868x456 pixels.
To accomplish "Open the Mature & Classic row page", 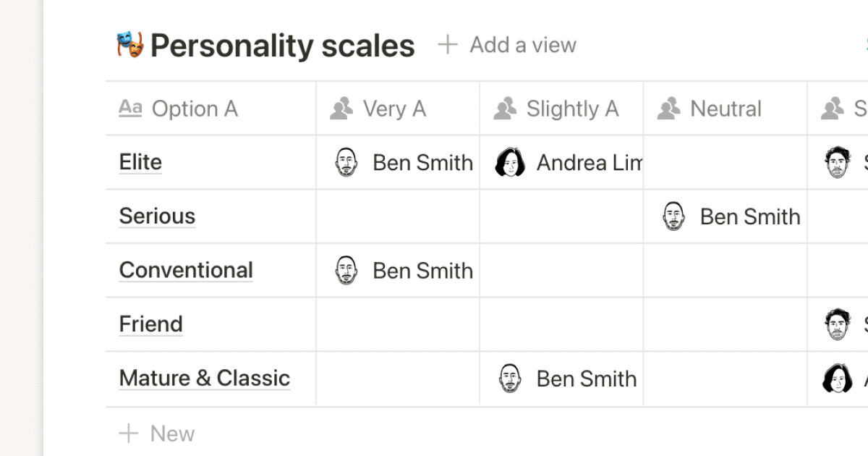I will (204, 378).
